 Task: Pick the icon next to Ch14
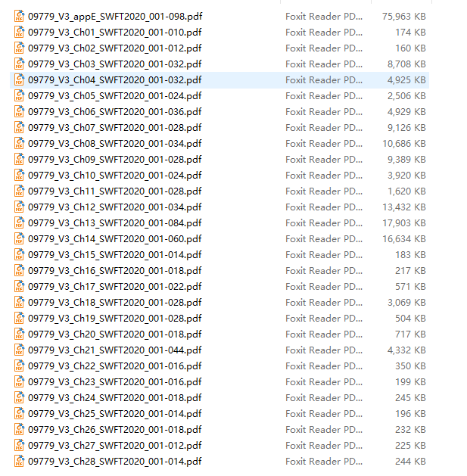[20, 239]
